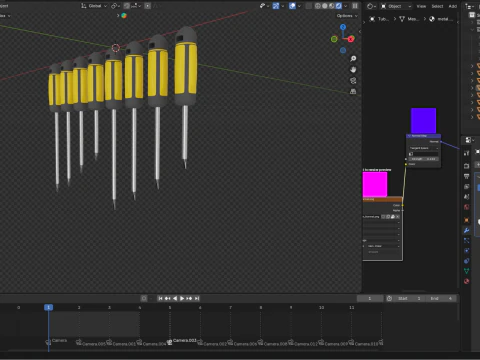
Task: Open the Scene properties tab
Action: 466,197
